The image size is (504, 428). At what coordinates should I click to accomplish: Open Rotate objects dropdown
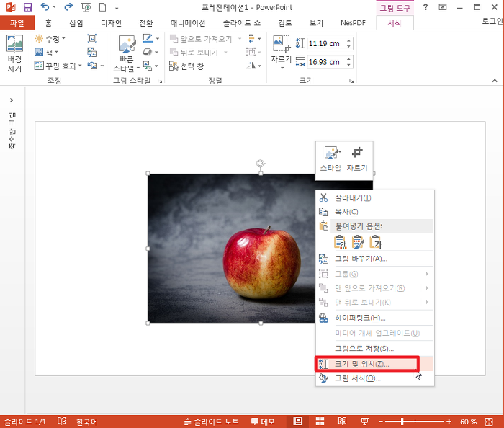coord(254,66)
